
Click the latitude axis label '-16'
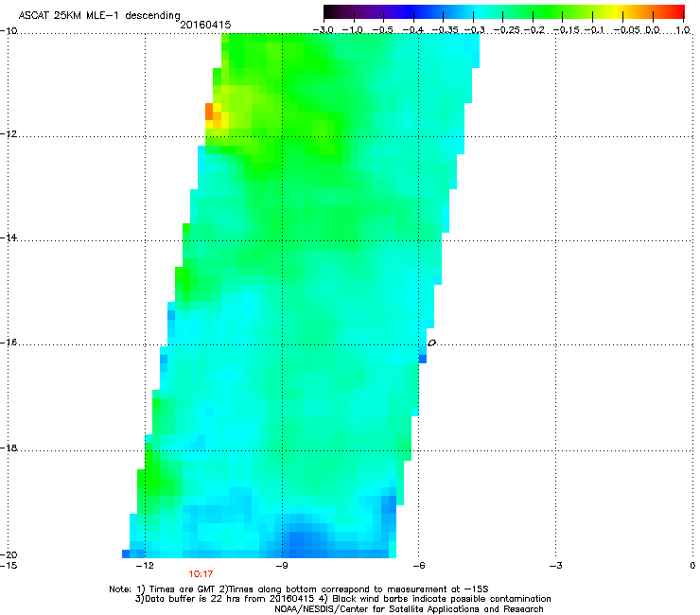click(9, 343)
